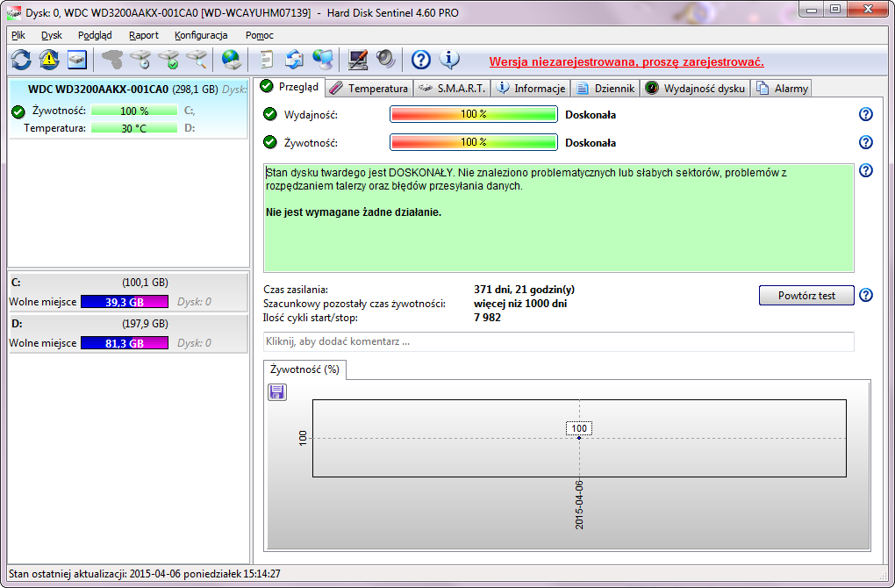895x588 pixels.
Task: Click the status bar last update text
Action: pyautogui.click(x=145, y=573)
